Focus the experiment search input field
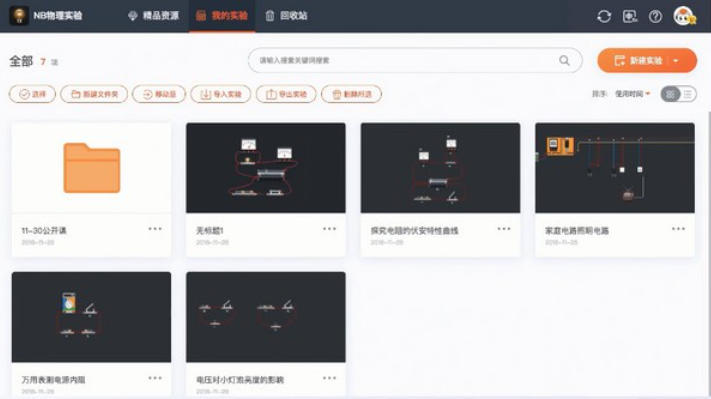 (x=415, y=60)
